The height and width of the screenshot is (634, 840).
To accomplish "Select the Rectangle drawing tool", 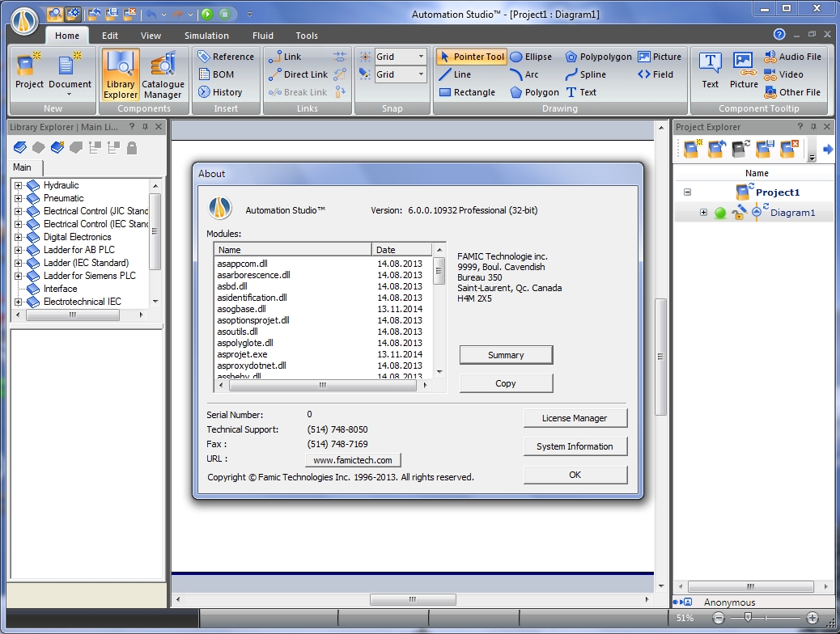I will (467, 92).
